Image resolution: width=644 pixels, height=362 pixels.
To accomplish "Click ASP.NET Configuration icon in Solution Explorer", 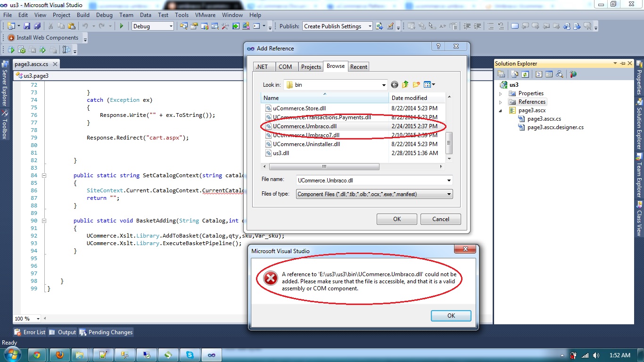I will pos(573,74).
